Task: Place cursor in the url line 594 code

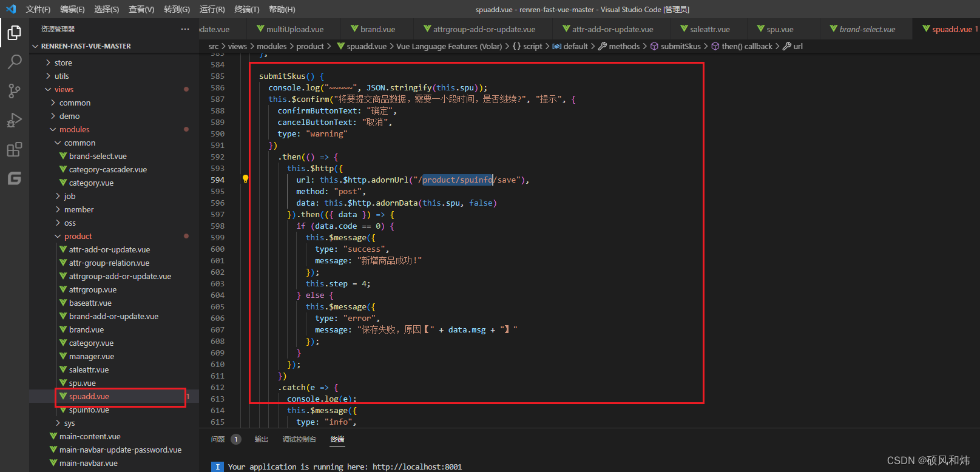Action: coord(413,180)
